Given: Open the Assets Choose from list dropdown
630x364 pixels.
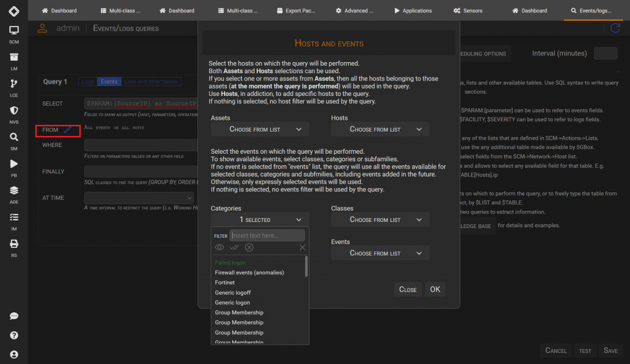Looking at the screenshot, I should coord(260,129).
